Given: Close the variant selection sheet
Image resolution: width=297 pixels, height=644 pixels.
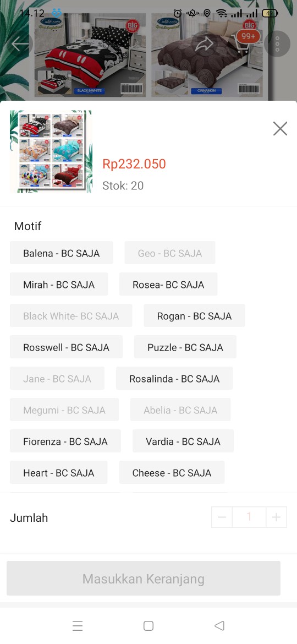Looking at the screenshot, I should [280, 129].
